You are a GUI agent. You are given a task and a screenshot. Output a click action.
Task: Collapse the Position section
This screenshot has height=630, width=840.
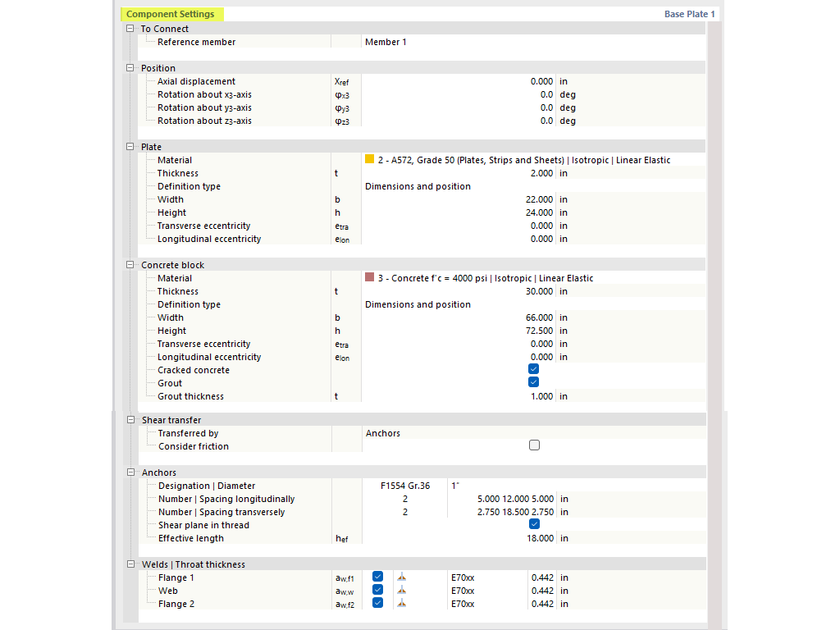[130, 68]
